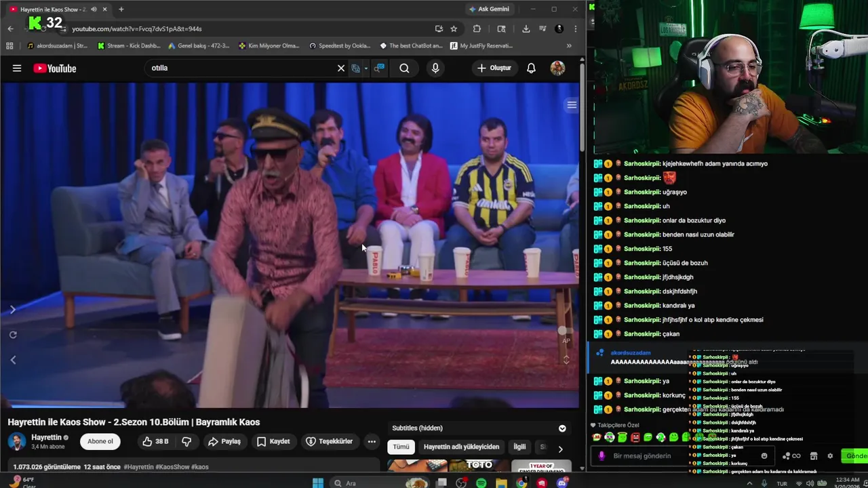Show hidden system tray icons chevron
This screenshot has height=488, width=868.
coord(751,483)
